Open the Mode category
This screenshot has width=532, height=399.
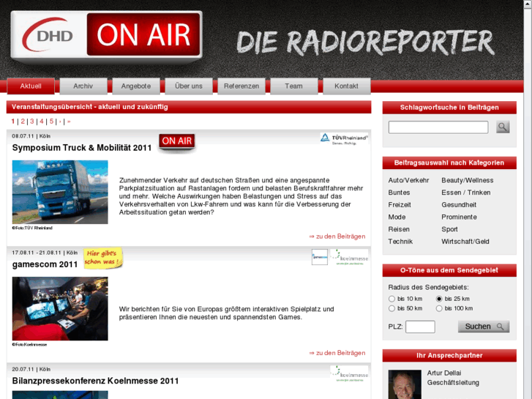tap(397, 217)
